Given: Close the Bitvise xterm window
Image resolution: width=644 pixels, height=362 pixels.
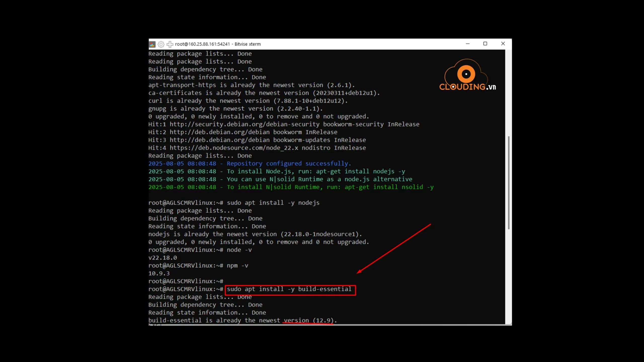Looking at the screenshot, I should (503, 44).
